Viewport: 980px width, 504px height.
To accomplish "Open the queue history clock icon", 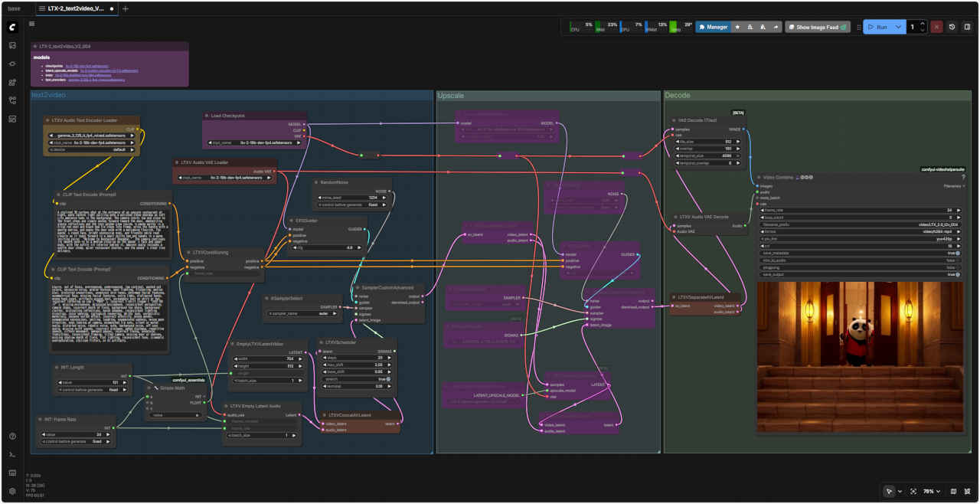I will (952, 27).
